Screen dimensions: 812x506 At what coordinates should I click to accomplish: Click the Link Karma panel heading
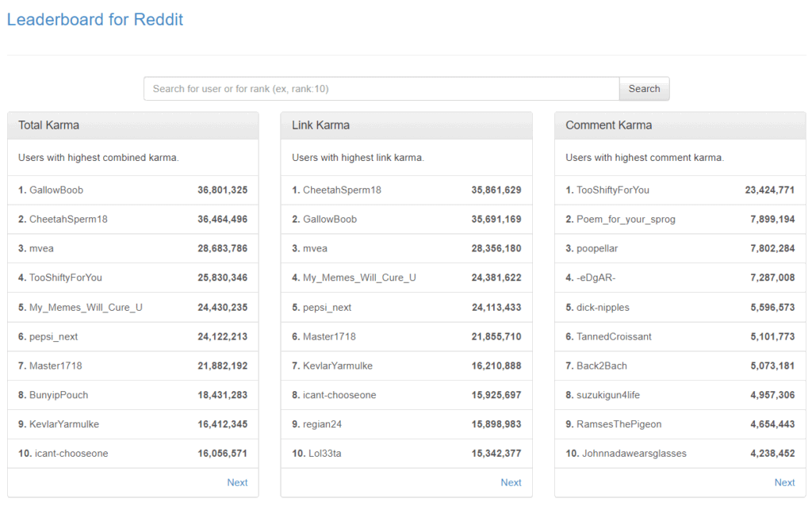(x=320, y=125)
